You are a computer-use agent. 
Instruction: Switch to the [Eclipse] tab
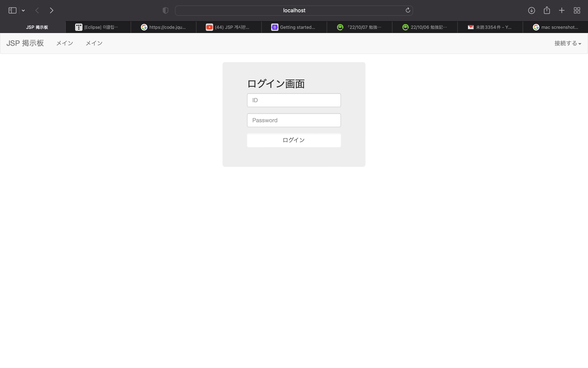click(x=98, y=27)
